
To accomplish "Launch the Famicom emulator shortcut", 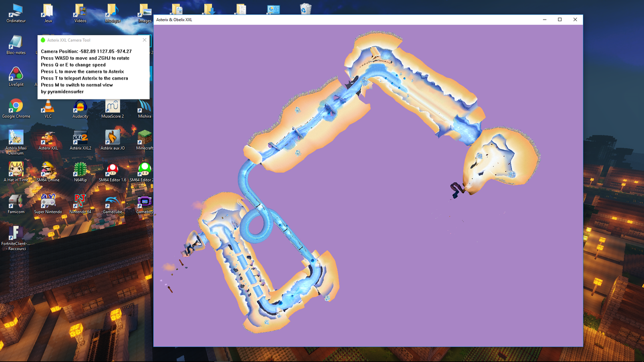I will point(16,204).
